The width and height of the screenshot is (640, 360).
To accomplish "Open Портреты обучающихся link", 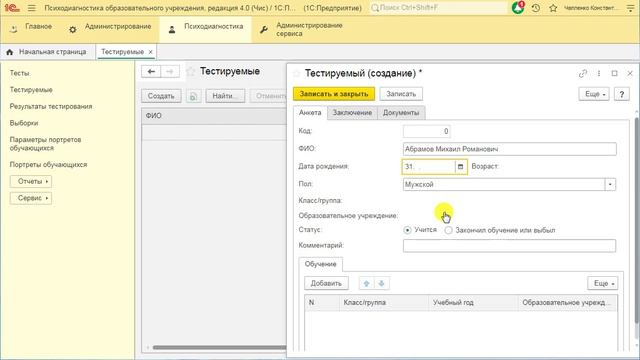I will click(x=48, y=165).
